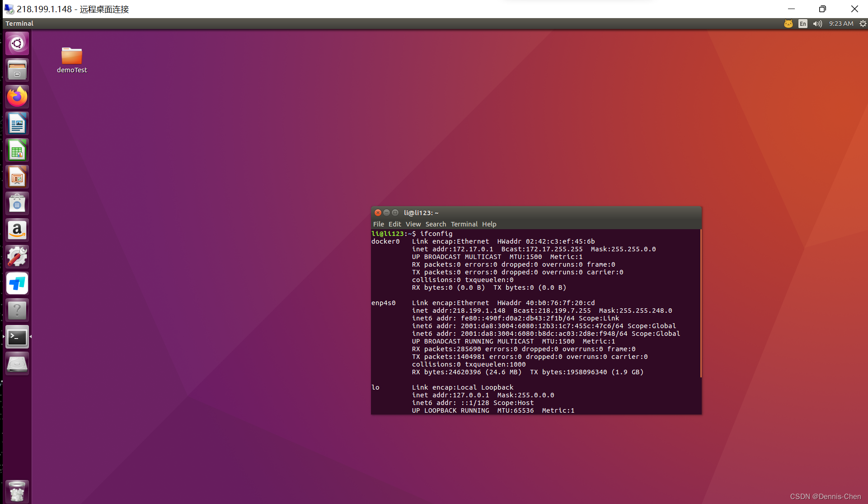Click the enp4s0 interface name

coord(383,303)
